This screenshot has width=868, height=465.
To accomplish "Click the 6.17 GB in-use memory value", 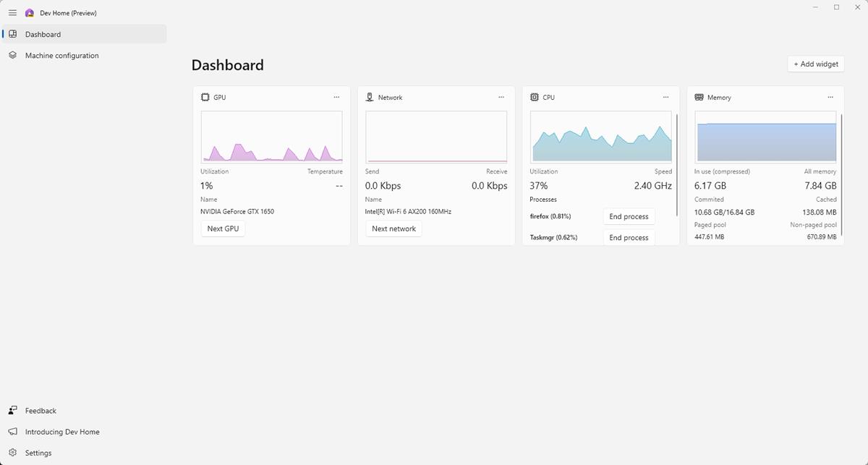I will (x=710, y=186).
